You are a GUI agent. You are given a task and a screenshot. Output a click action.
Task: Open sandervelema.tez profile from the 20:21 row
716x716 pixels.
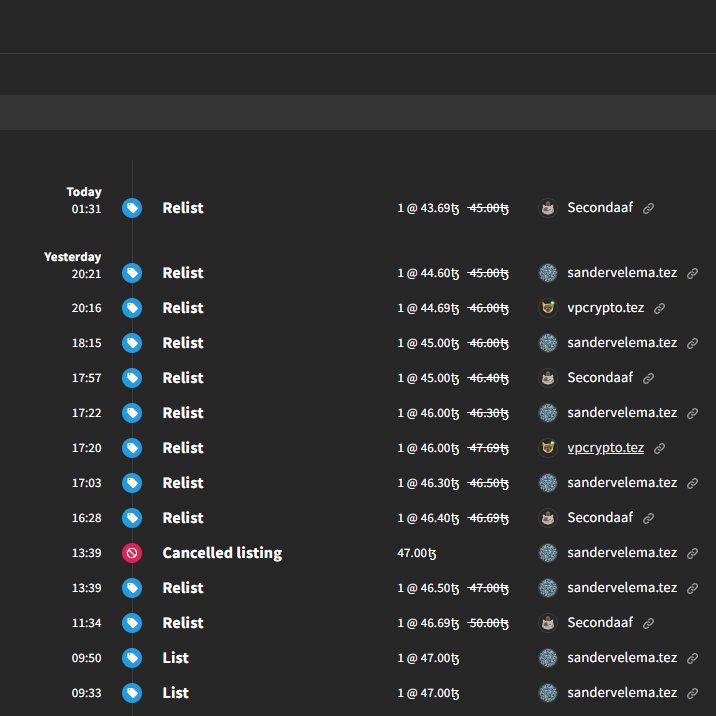pyautogui.click(x=622, y=273)
